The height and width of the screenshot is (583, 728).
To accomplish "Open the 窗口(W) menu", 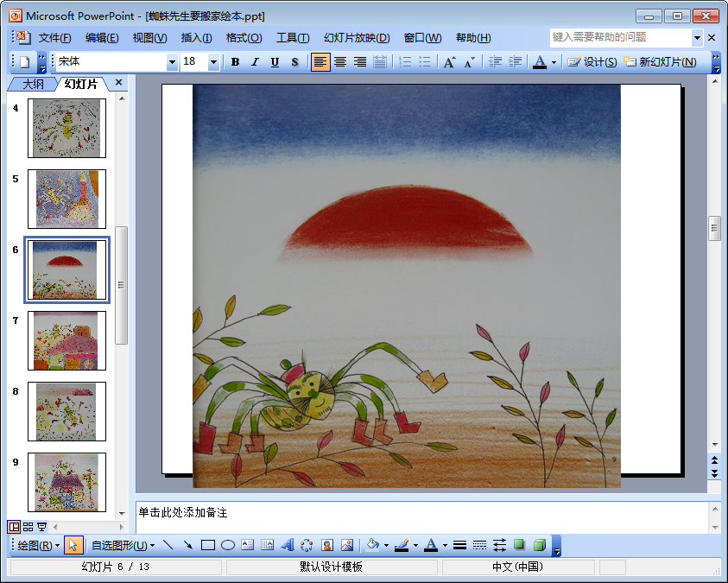I will tap(422, 38).
